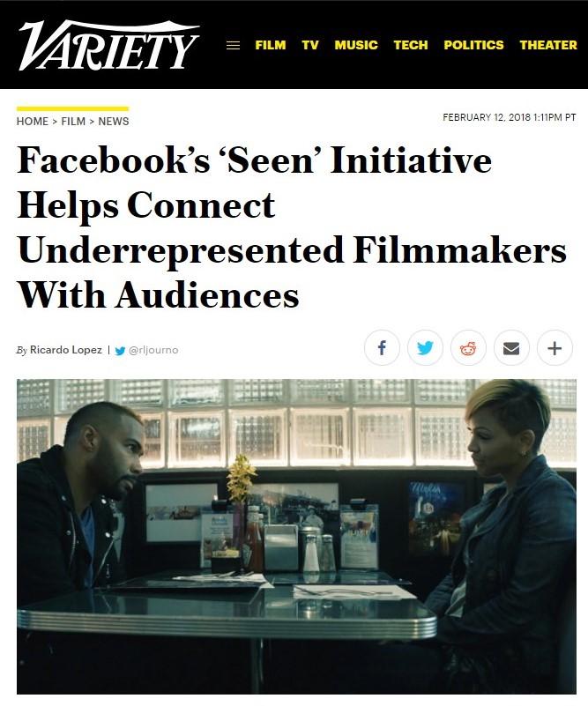Screen dimensions: 588x706
Task: Share article on Reddit icon
Action: click(x=468, y=347)
